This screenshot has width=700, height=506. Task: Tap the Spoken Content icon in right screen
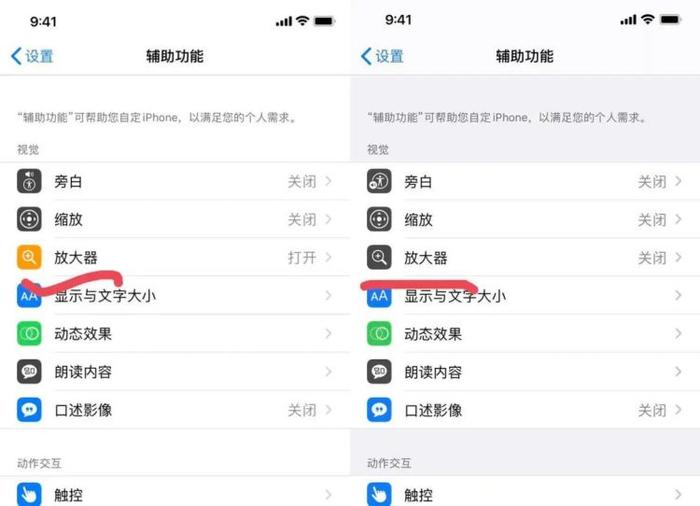tap(379, 372)
